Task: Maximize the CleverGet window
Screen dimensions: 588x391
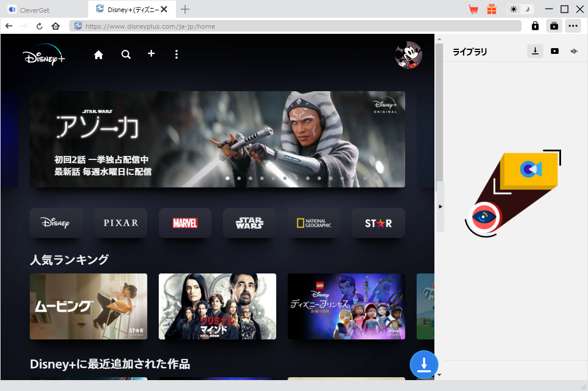Action: click(x=565, y=9)
